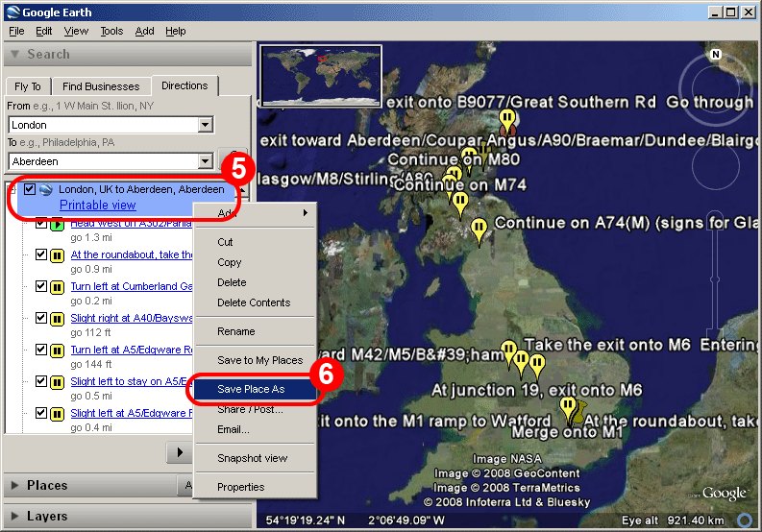Image resolution: width=762 pixels, height=532 pixels.
Task: Open Turn left at Cumberland link
Action: coord(132,286)
